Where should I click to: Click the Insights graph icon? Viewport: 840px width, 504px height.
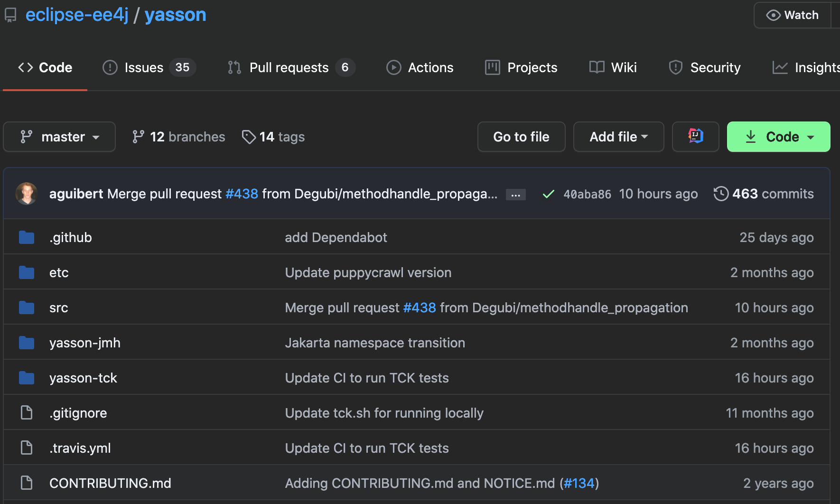tap(780, 67)
